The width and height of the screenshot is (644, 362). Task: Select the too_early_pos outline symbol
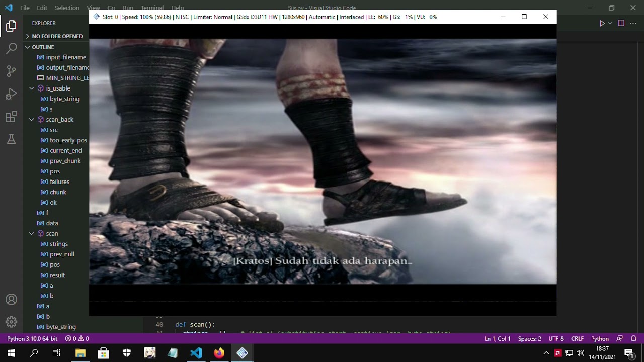point(68,140)
